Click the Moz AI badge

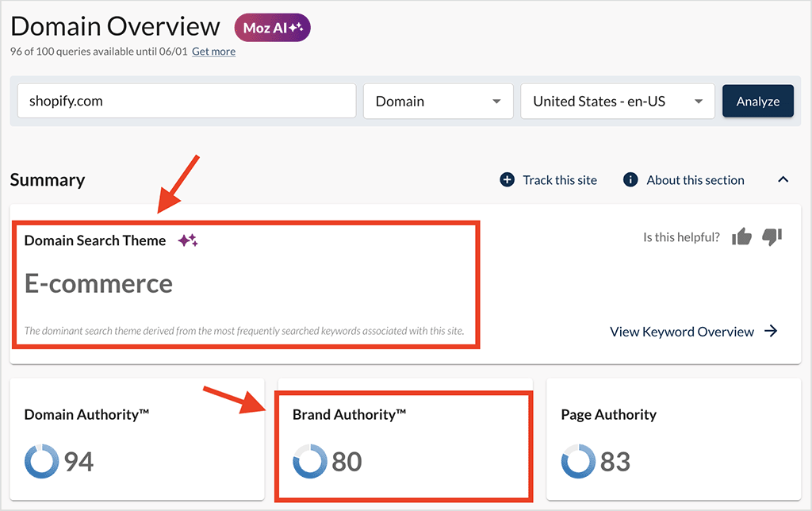273,28
